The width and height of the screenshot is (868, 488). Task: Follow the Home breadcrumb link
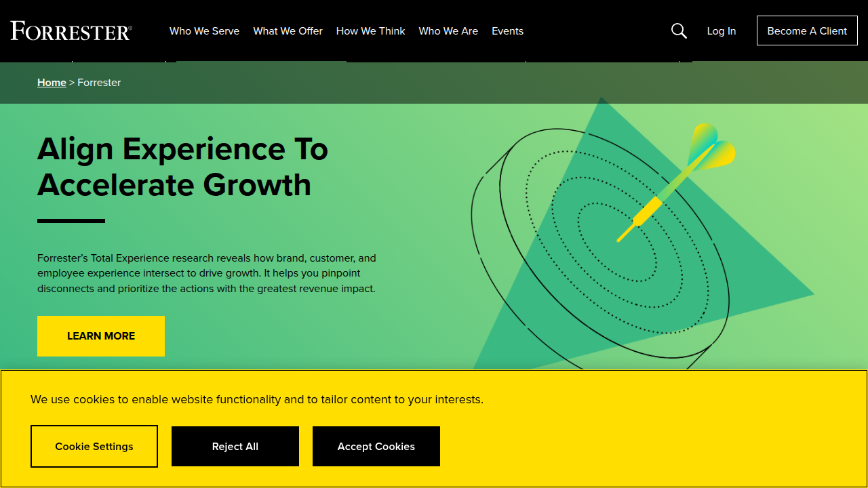tap(52, 82)
